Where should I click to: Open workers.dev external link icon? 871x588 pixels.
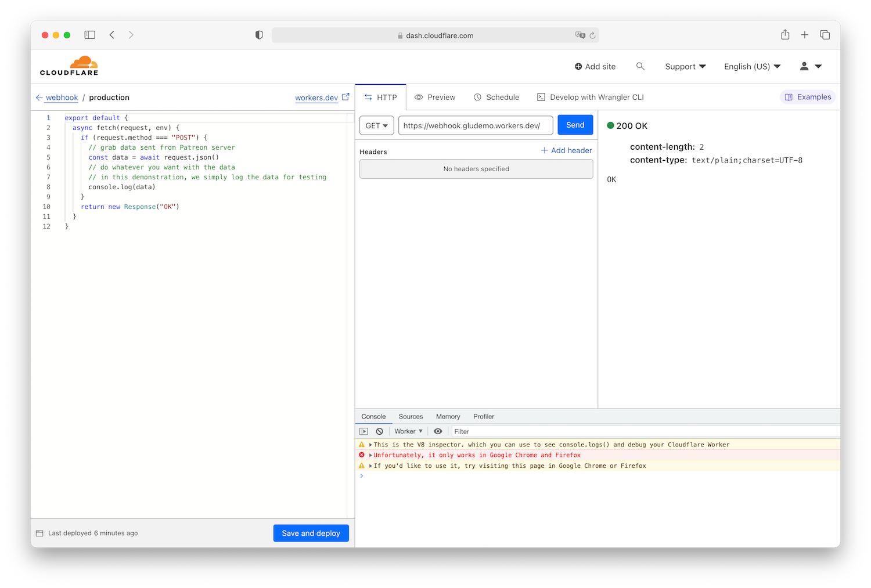point(345,97)
